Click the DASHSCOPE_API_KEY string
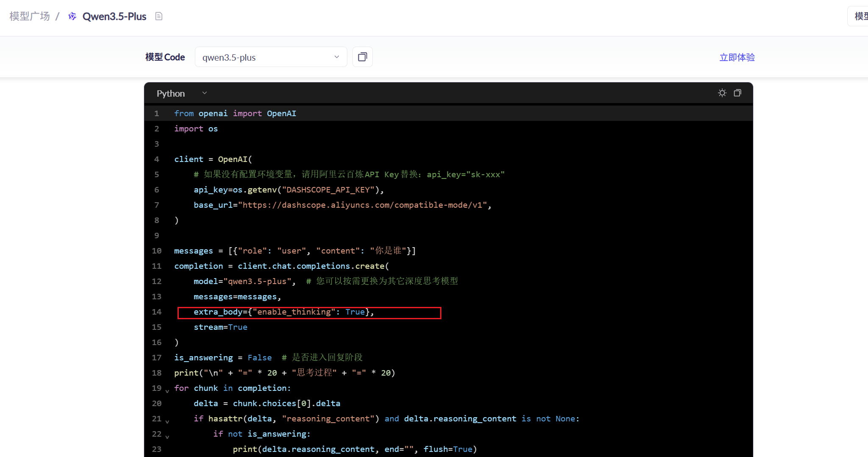Viewport: 868px width, 457px height. point(328,189)
